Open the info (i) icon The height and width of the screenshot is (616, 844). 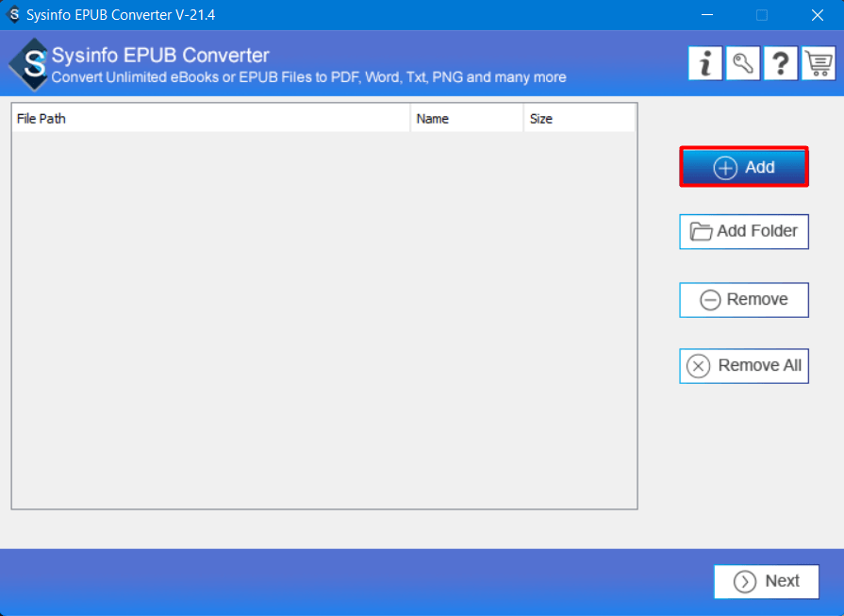(705, 63)
